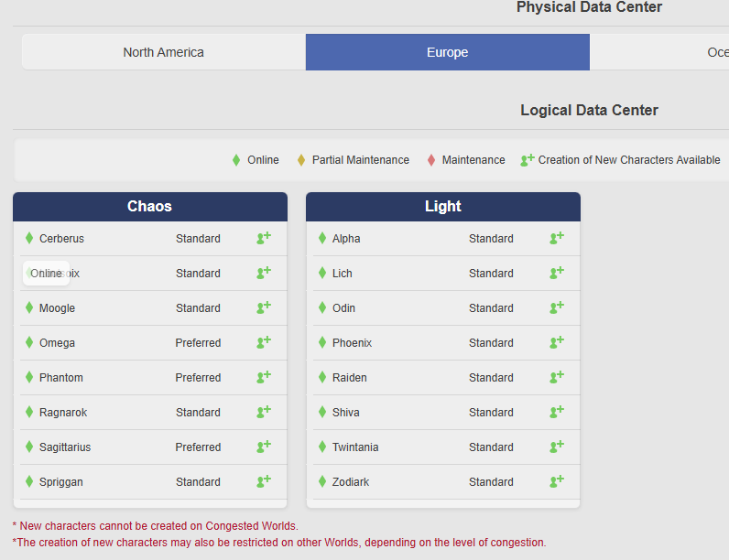Click the Congested Worlds note text
729x560 pixels.
point(156,526)
